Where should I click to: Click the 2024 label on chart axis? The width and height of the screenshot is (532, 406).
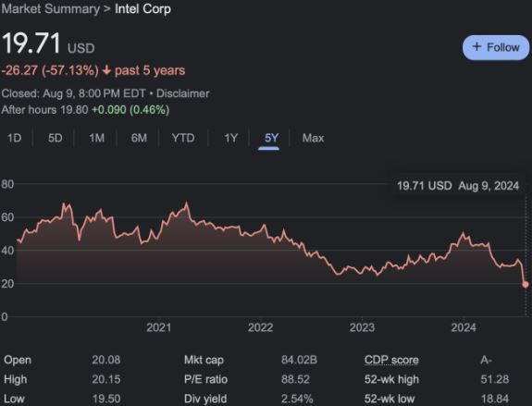[464, 327]
